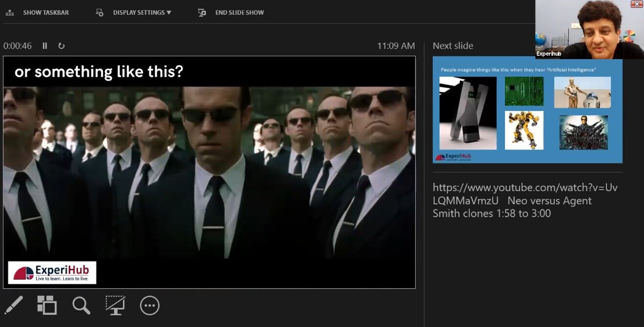
Task: Click the YouTube URL in speaker notes
Action: (x=525, y=188)
